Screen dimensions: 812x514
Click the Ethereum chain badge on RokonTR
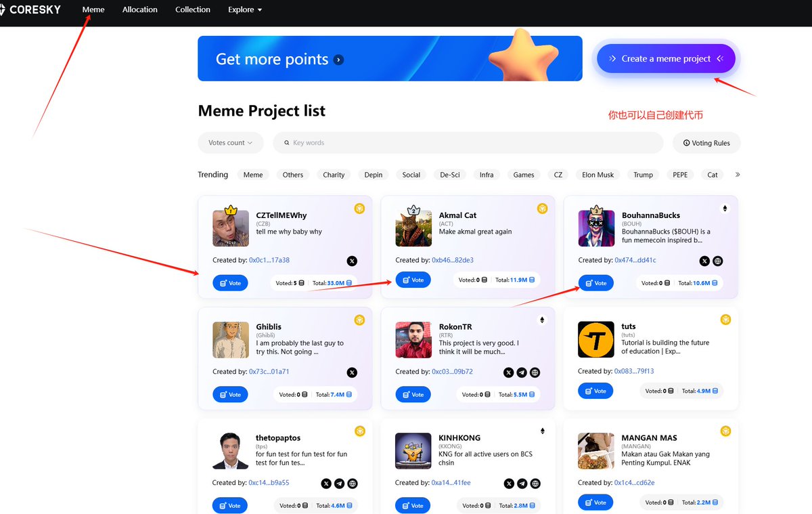pos(542,320)
